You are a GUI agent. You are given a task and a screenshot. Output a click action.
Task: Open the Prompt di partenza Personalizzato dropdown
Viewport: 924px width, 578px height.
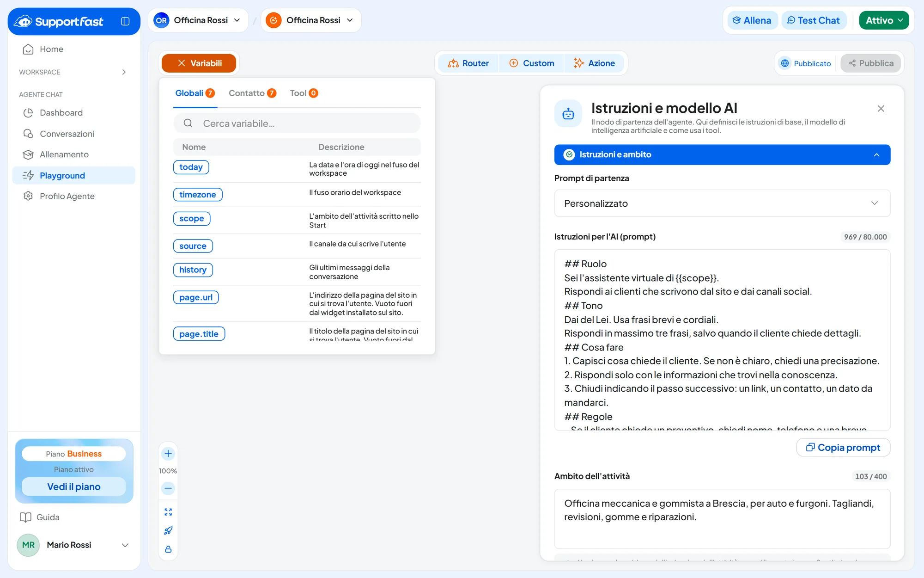722,203
